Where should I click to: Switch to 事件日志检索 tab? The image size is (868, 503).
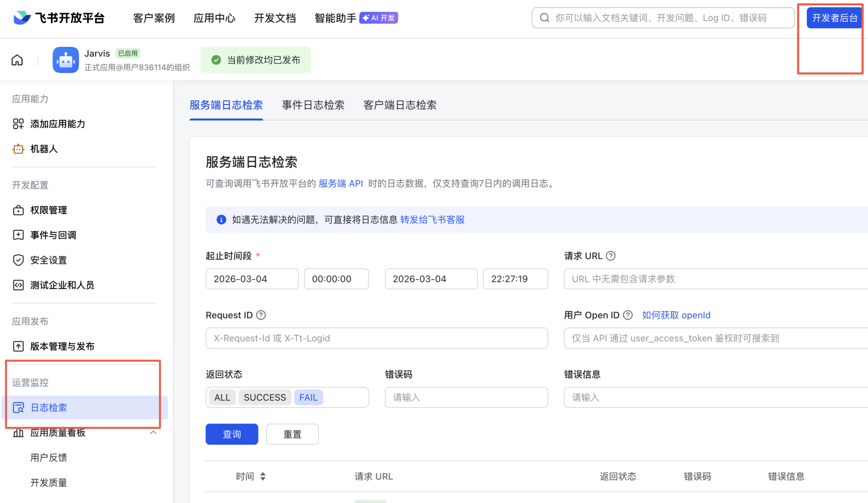point(313,105)
